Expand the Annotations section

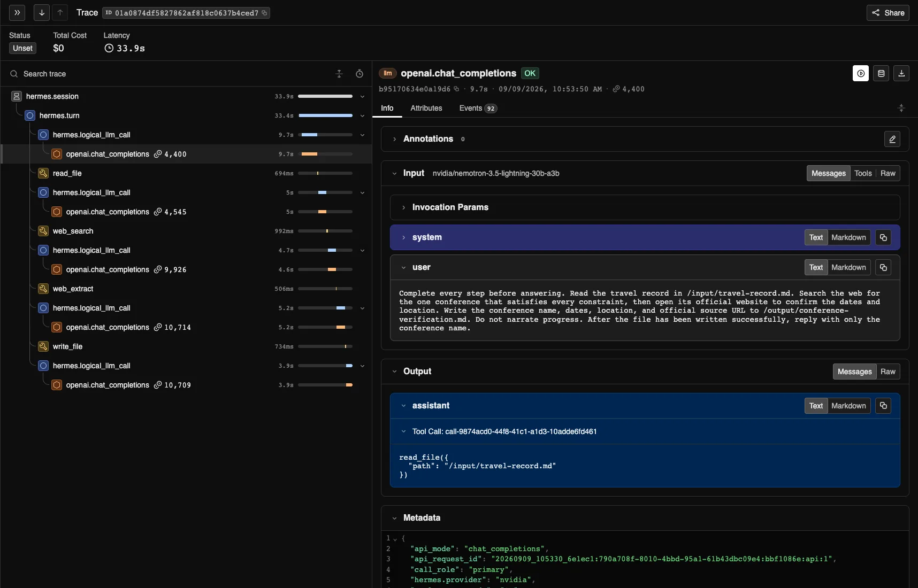[x=395, y=139]
